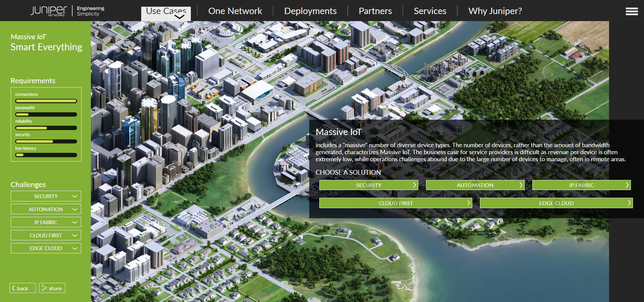The height and width of the screenshot is (302, 644).
Task: Click the Juniper Networks logo
Action: click(x=49, y=11)
